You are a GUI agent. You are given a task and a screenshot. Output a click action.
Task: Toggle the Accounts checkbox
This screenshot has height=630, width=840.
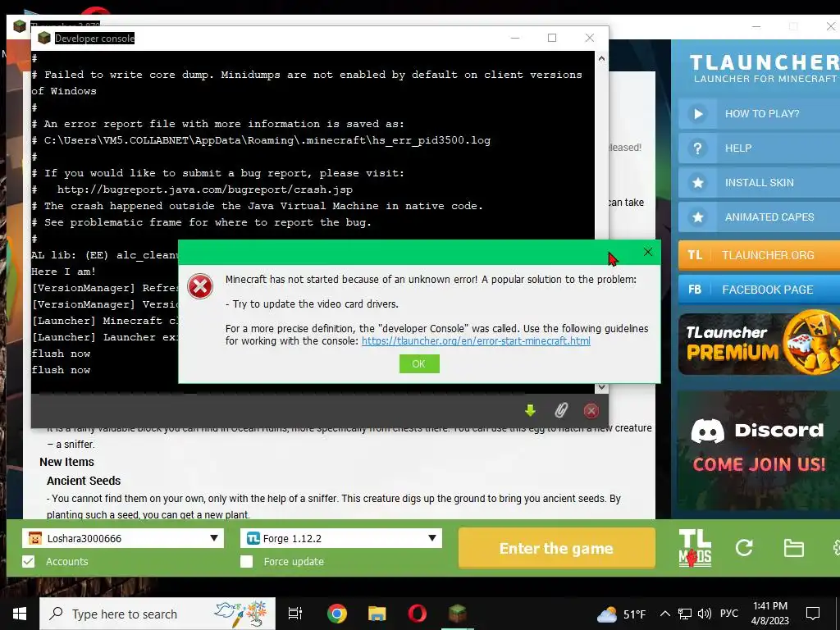(29, 561)
